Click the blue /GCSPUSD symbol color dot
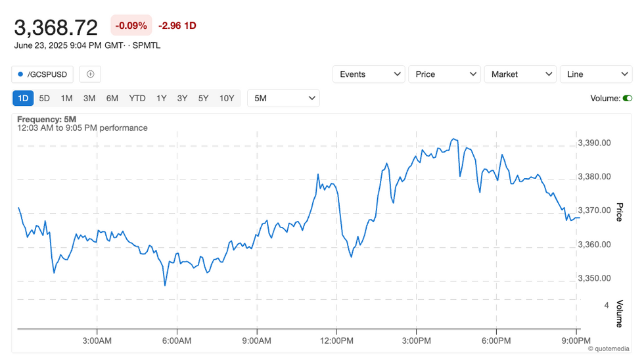Screen dimensions: 644x357 (20, 74)
